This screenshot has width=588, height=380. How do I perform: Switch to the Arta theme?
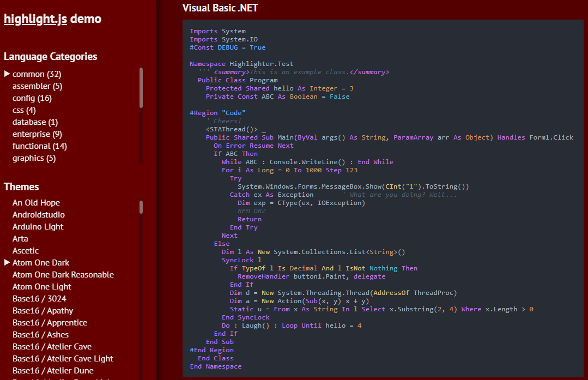click(x=20, y=239)
